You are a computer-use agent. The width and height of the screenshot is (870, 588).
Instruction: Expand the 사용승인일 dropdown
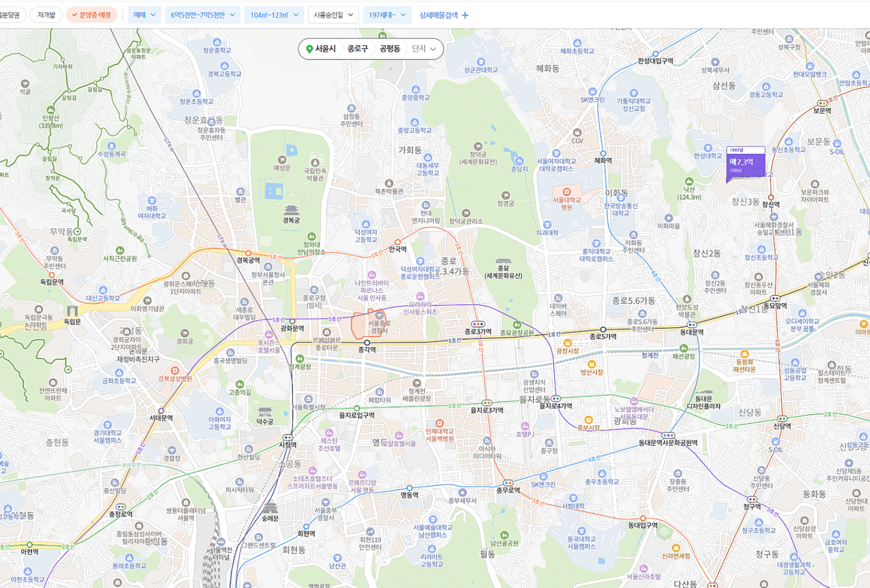point(333,15)
